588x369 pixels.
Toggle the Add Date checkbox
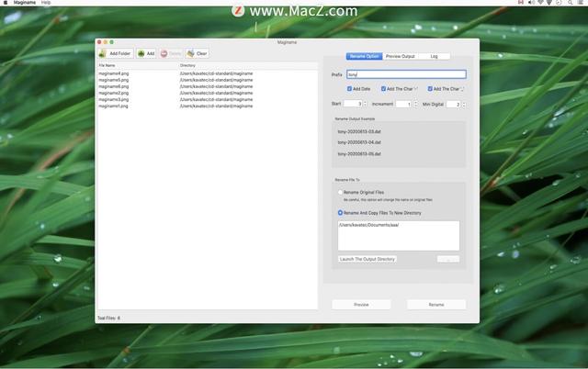[x=349, y=89]
